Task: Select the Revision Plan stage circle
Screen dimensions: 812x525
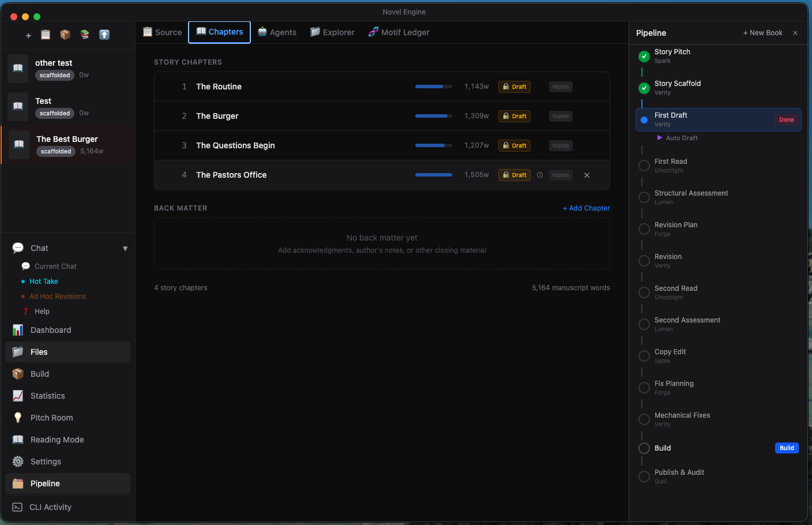Action: (x=644, y=229)
